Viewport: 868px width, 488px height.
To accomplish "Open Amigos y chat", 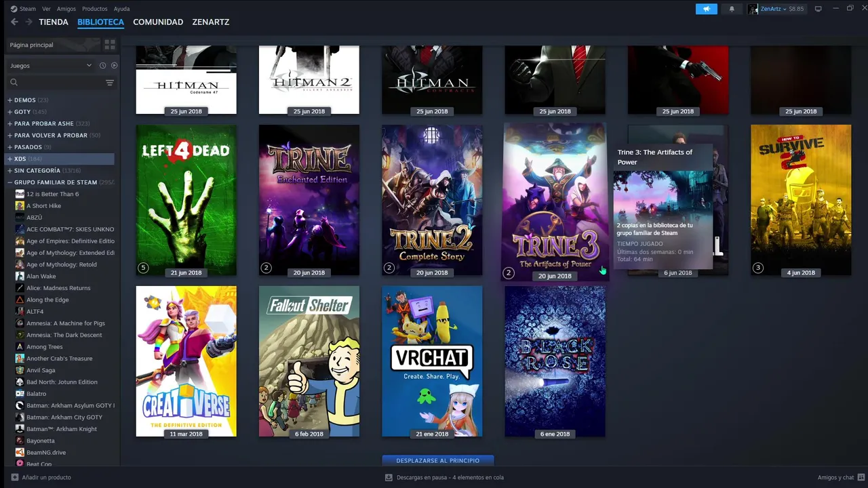I will (841, 477).
